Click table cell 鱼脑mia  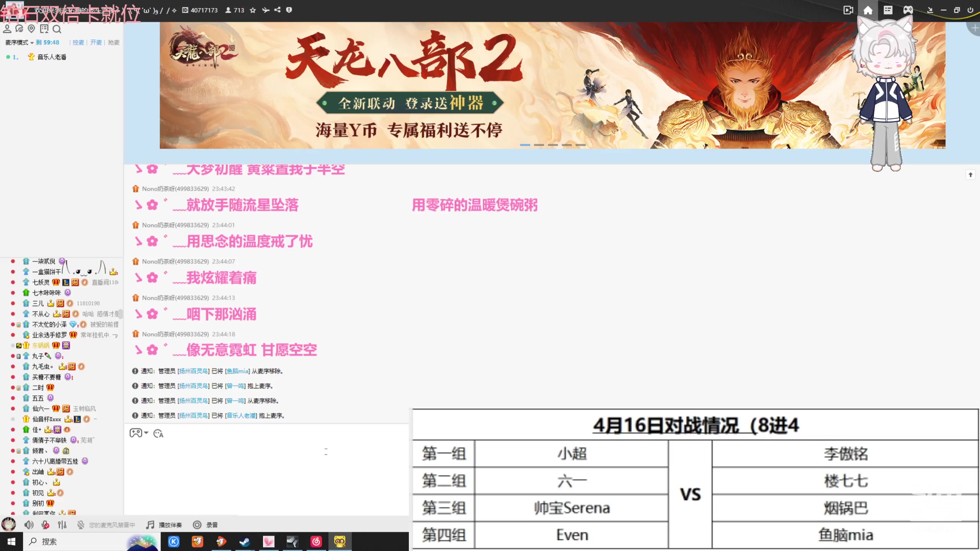point(846,535)
